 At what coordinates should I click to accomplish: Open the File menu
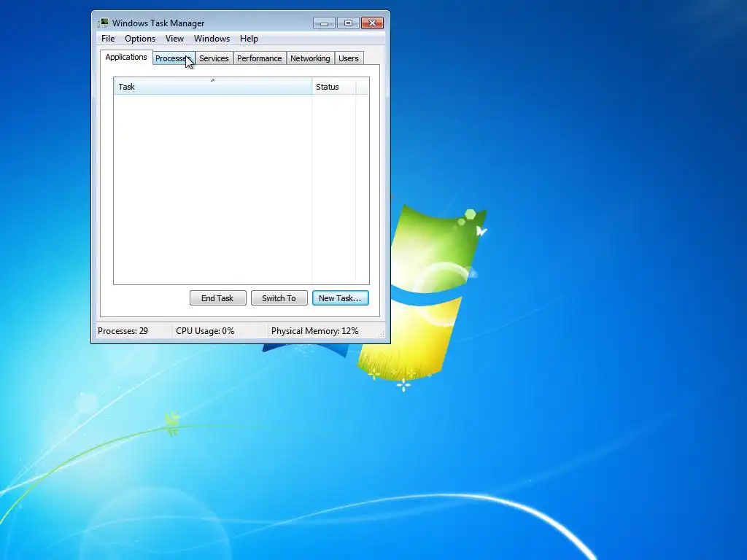(x=108, y=39)
